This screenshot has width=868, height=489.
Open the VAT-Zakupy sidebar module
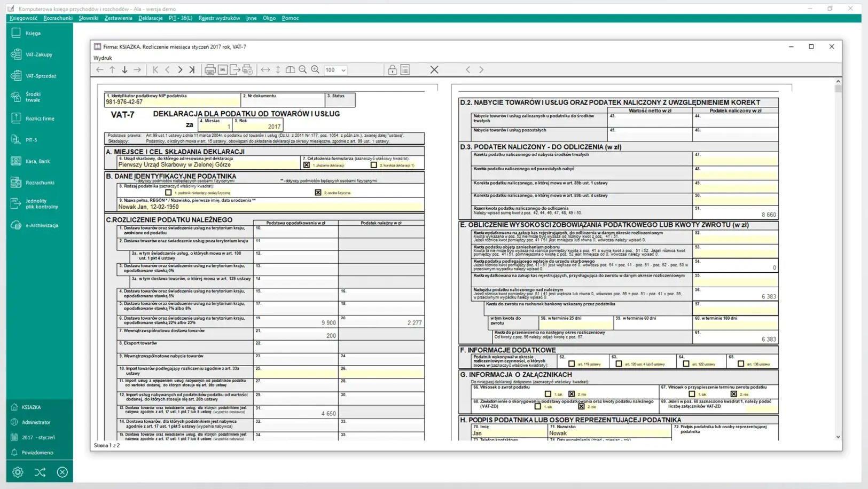tap(33, 54)
